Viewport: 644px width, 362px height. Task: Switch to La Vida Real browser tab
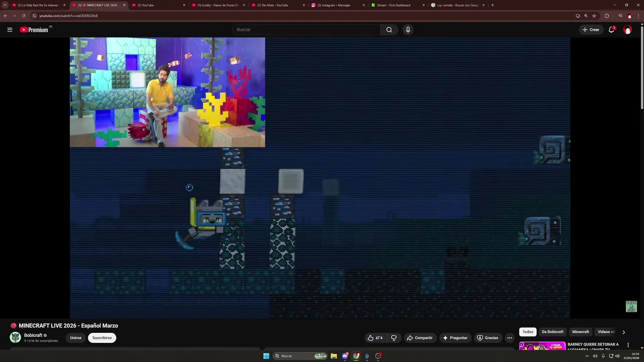click(x=38, y=5)
